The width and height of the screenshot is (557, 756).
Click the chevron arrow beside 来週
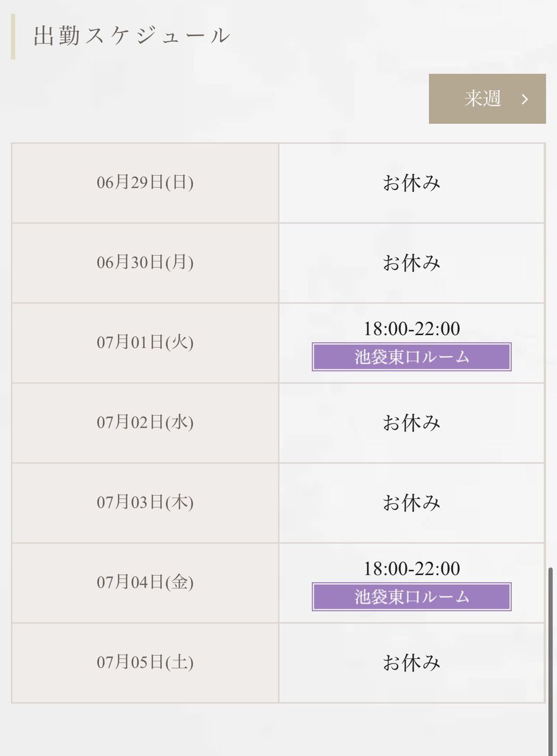point(524,99)
